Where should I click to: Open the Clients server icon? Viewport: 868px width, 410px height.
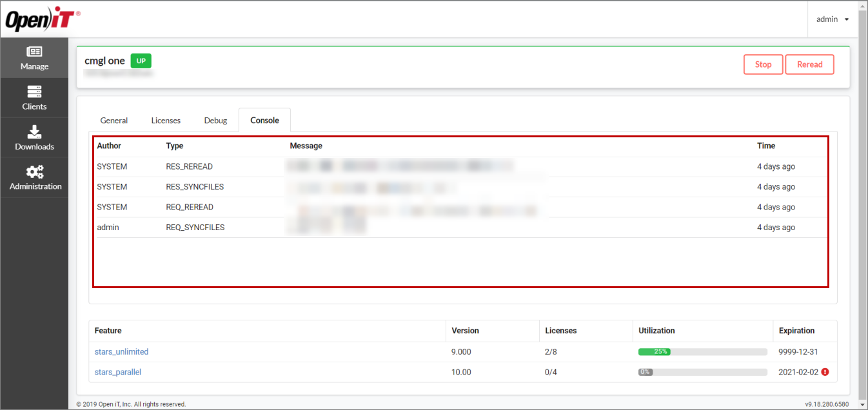pyautogui.click(x=34, y=92)
